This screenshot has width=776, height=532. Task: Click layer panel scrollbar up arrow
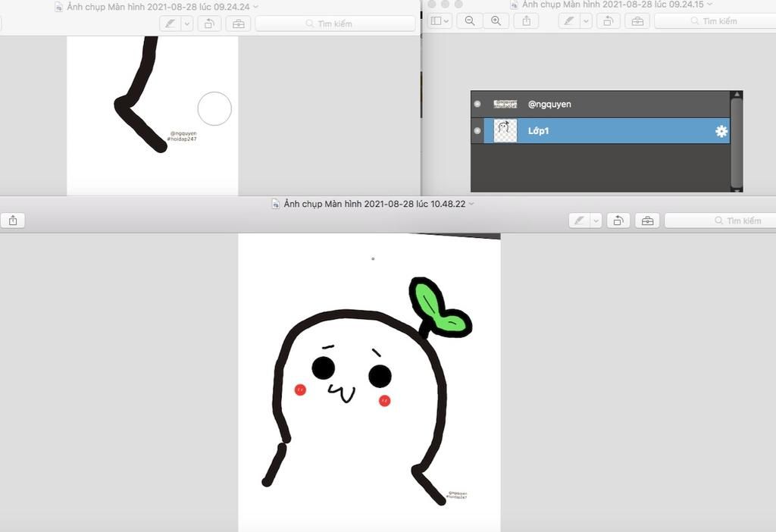pyautogui.click(x=737, y=94)
